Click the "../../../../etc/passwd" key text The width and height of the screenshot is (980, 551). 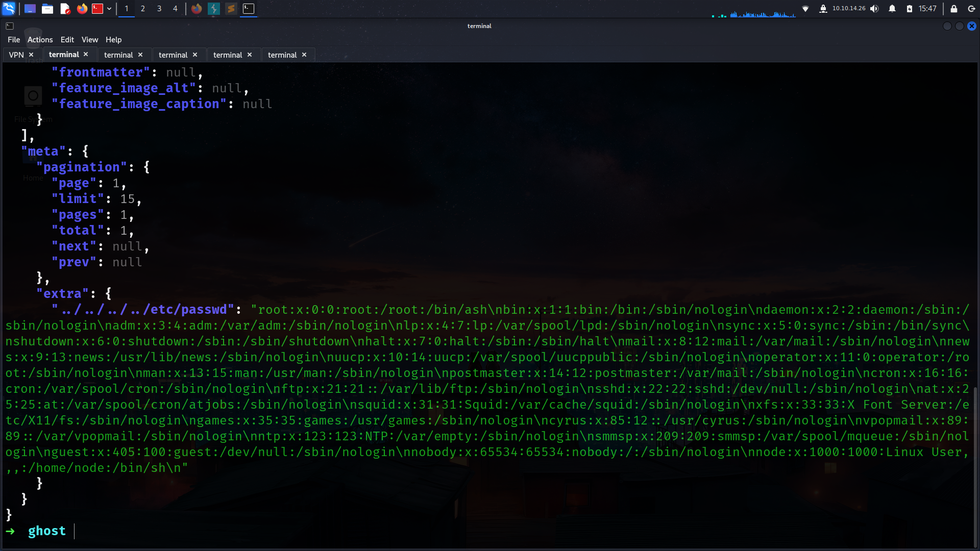(x=143, y=310)
